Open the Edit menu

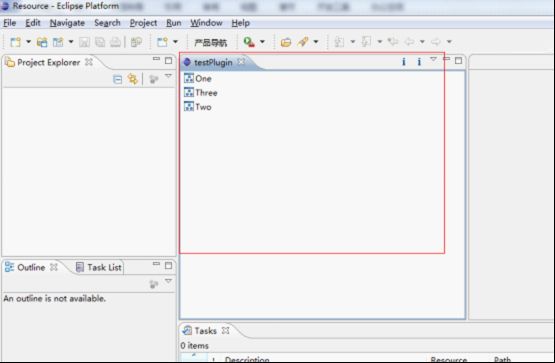[x=33, y=23]
